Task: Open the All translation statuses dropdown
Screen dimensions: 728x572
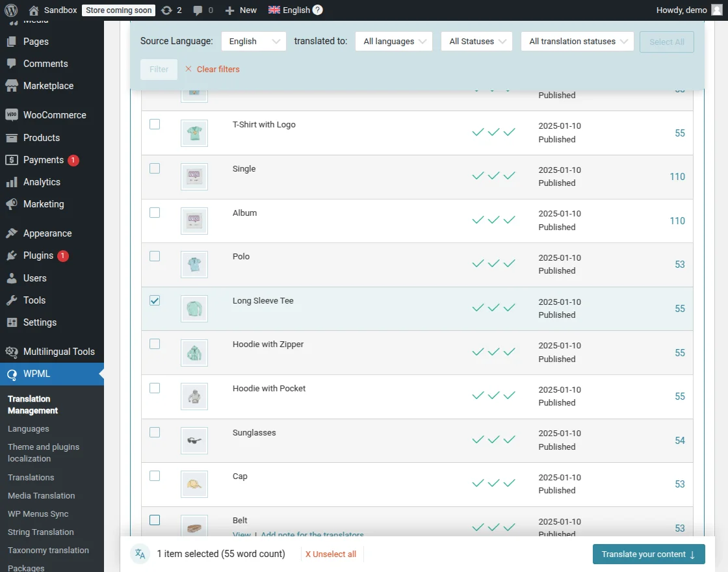Action: coord(577,42)
